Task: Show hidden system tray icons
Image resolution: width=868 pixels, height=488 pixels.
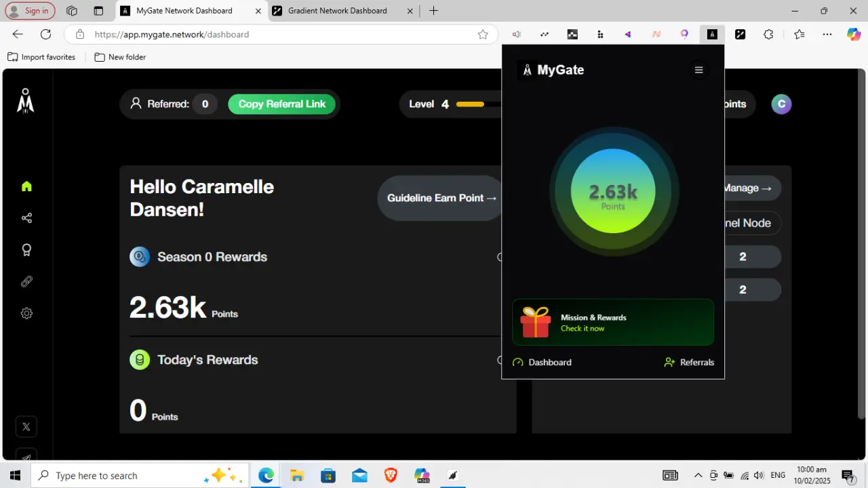Action: point(698,475)
